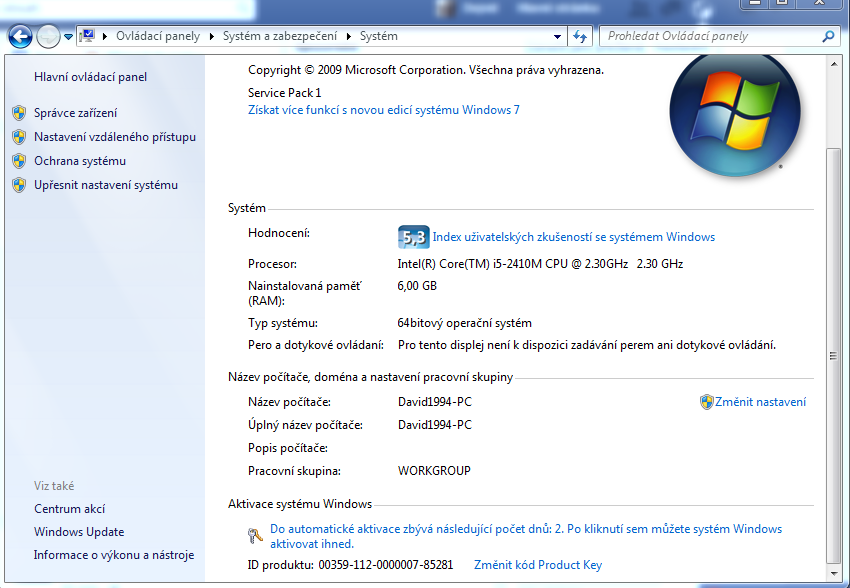Screen dimensions: 850x588
Task: Click the shield icon beside Správce zařízení
Action: click(x=19, y=113)
